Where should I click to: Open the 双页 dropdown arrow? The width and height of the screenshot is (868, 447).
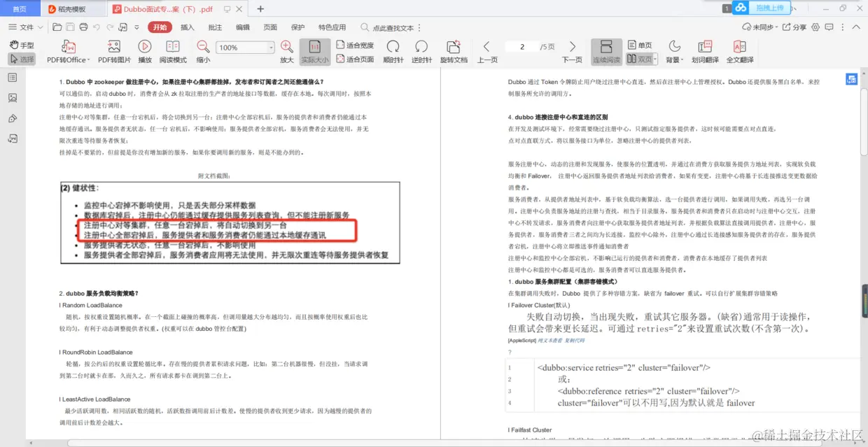click(x=655, y=59)
